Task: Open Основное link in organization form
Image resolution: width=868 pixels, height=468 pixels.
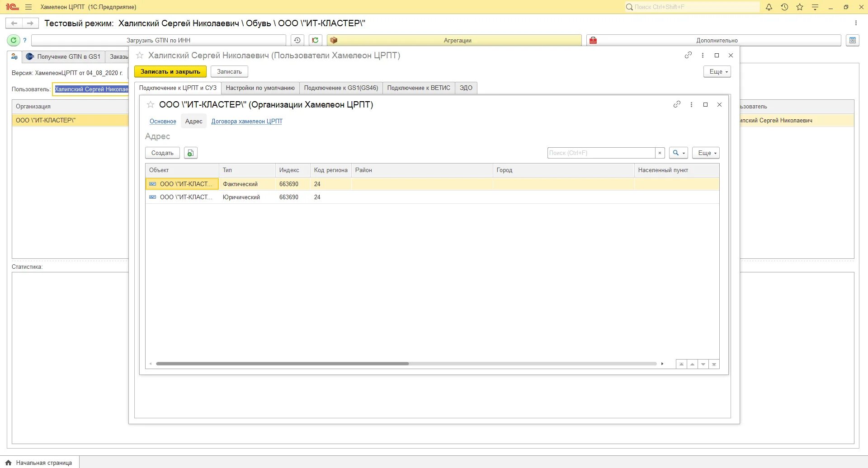Action: (x=163, y=121)
